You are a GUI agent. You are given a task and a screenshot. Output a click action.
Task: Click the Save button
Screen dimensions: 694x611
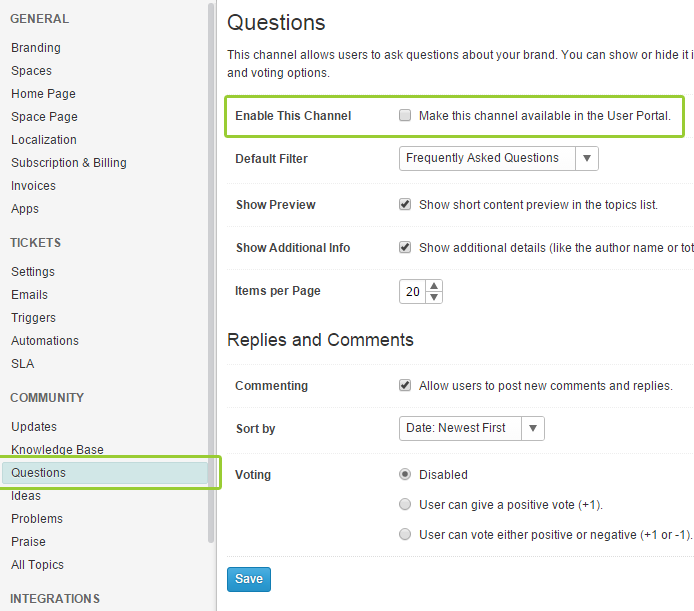coord(249,579)
